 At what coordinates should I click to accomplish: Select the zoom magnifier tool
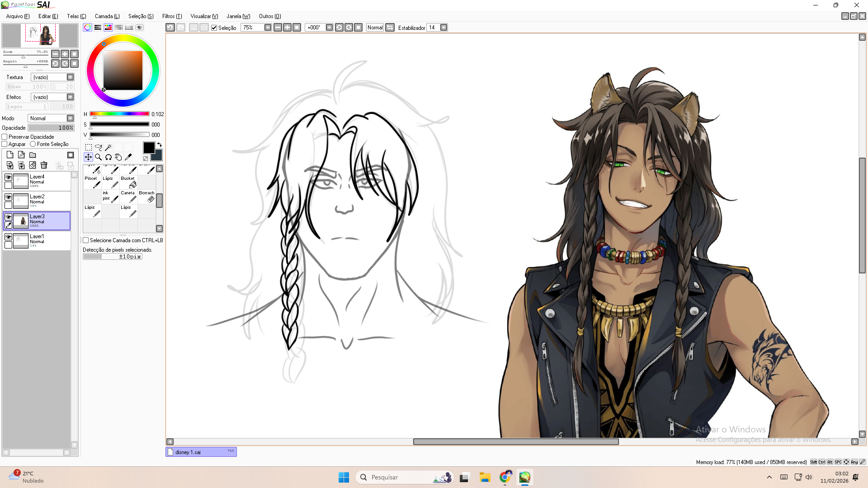tap(98, 157)
